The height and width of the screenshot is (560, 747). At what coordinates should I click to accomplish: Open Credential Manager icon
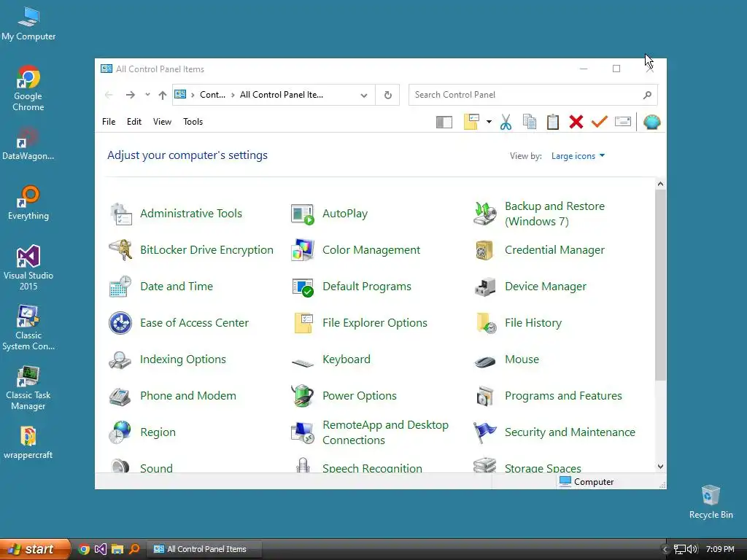point(485,250)
